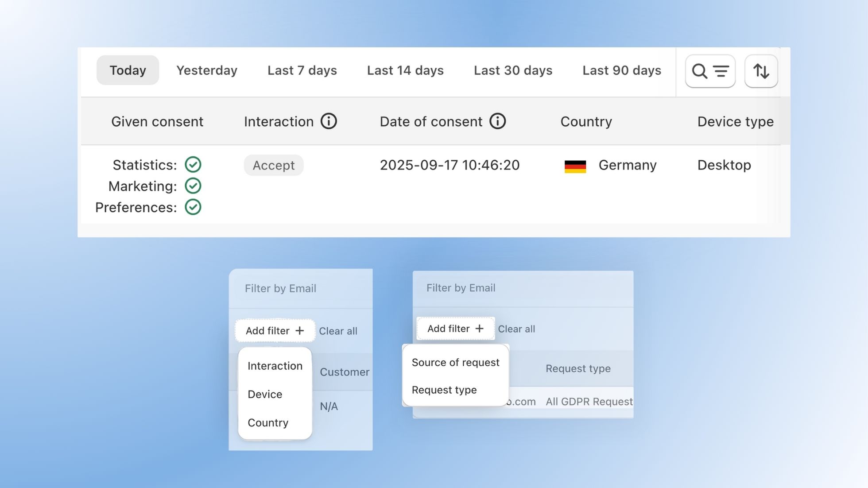Open the search and filter icon

tap(709, 71)
